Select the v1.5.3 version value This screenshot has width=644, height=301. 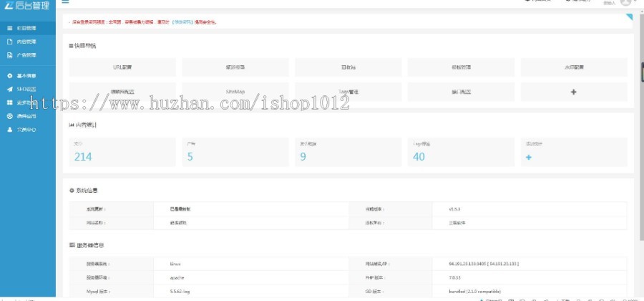tap(454, 209)
